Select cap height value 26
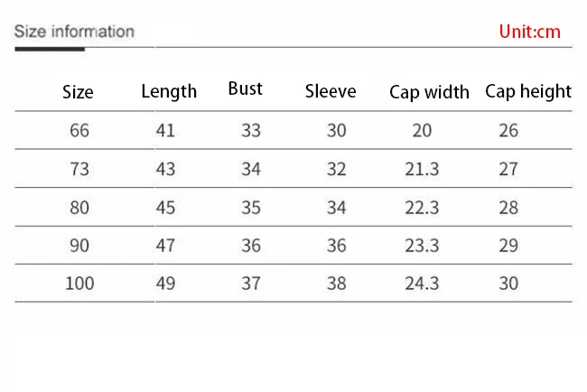 [508, 130]
